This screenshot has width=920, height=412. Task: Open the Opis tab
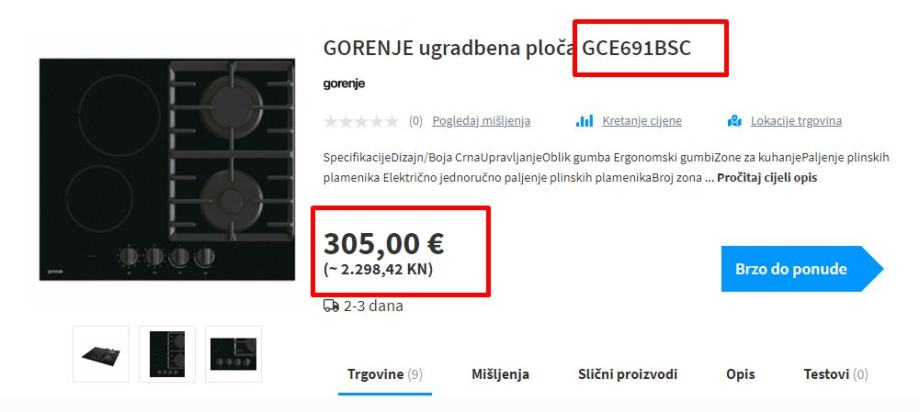(x=740, y=374)
